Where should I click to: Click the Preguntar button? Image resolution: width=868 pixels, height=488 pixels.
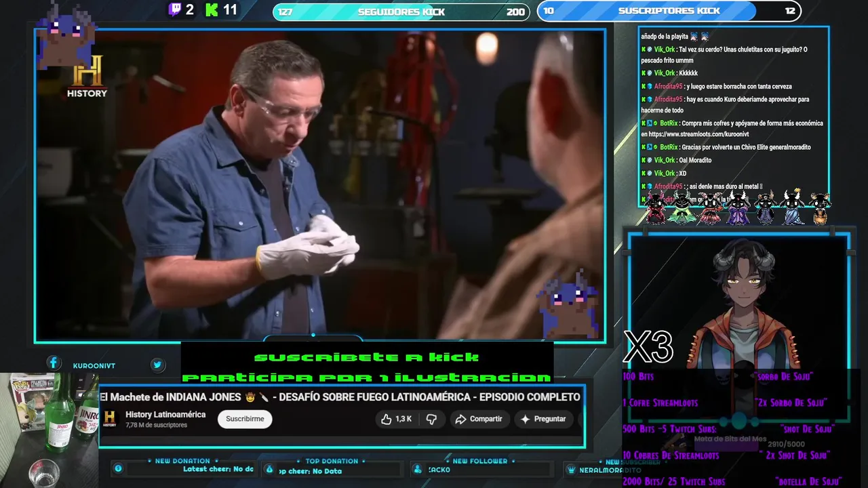tap(544, 419)
